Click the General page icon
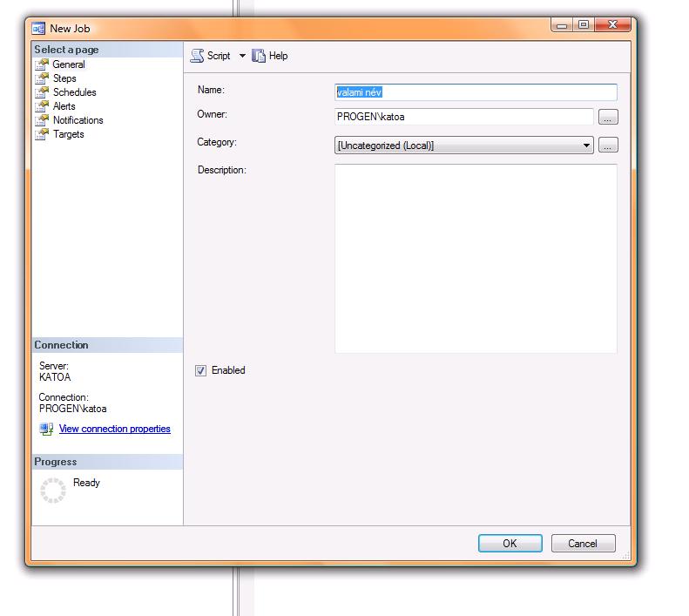The height and width of the screenshot is (616, 689). (x=42, y=64)
